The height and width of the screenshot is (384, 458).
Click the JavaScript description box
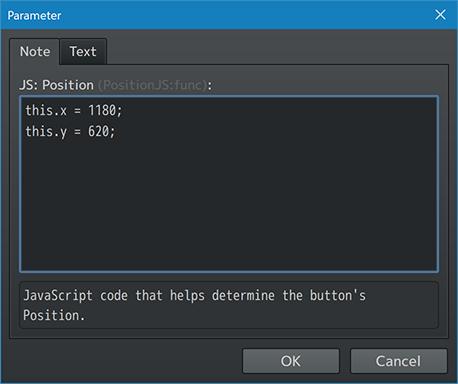(x=229, y=305)
